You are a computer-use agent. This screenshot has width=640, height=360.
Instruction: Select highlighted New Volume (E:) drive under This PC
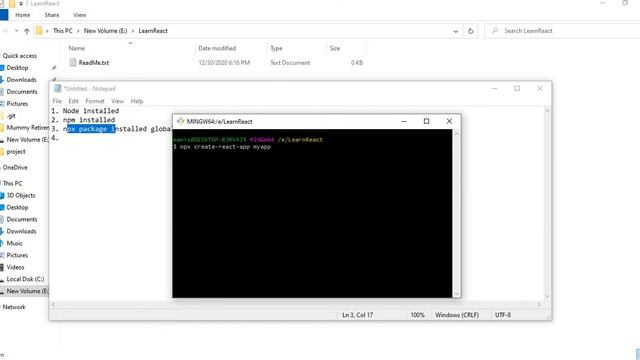[27, 291]
